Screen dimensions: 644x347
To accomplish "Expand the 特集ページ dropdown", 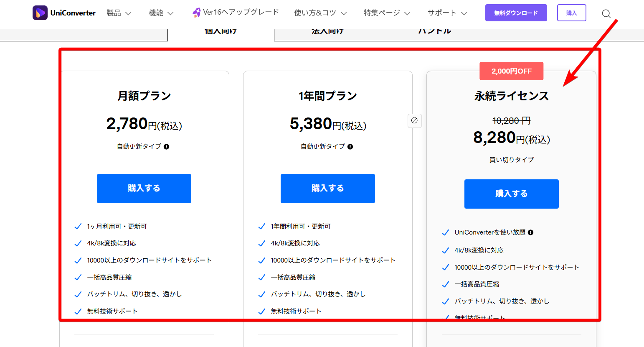I will [x=387, y=13].
